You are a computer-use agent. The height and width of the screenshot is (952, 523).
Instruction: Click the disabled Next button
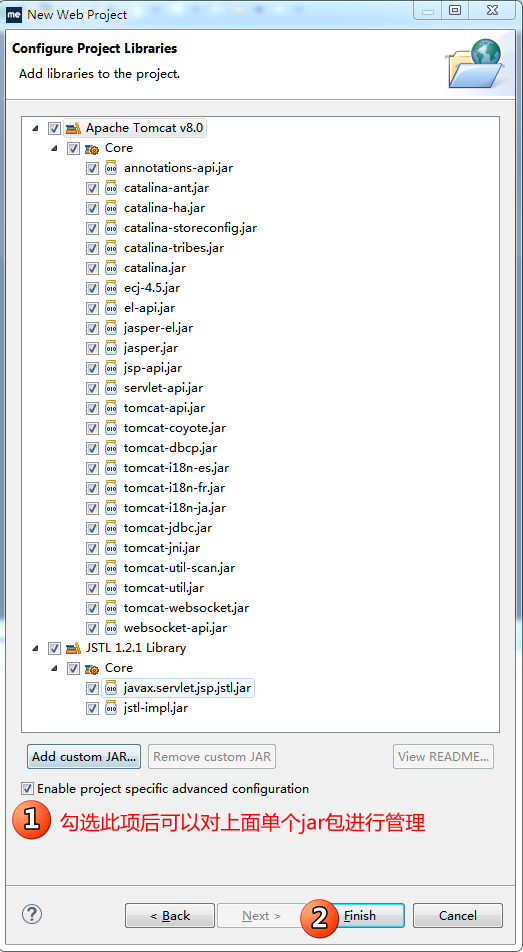[261, 916]
